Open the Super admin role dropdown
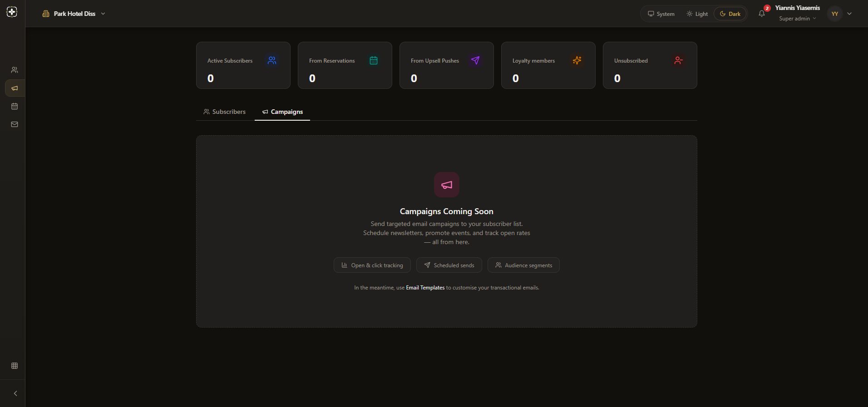The height and width of the screenshot is (407, 868). coord(798,19)
